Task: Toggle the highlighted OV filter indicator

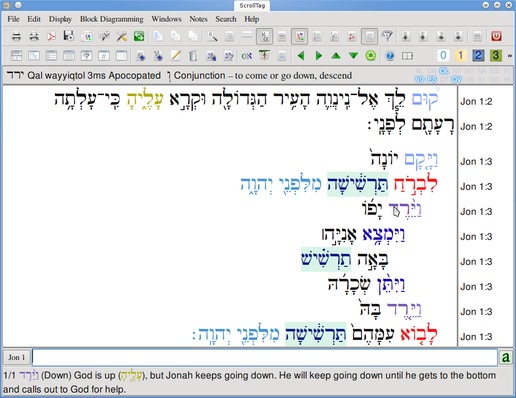Action: click(457, 79)
